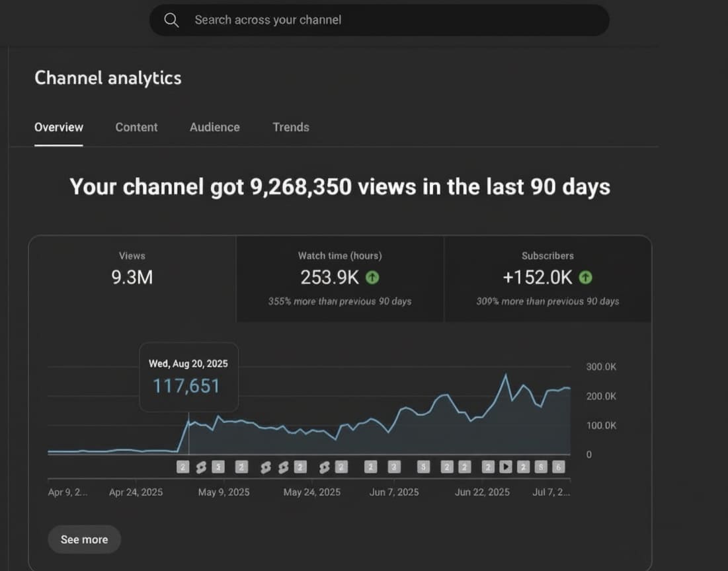
Task: Click the video play marker under the chart
Action: click(506, 467)
